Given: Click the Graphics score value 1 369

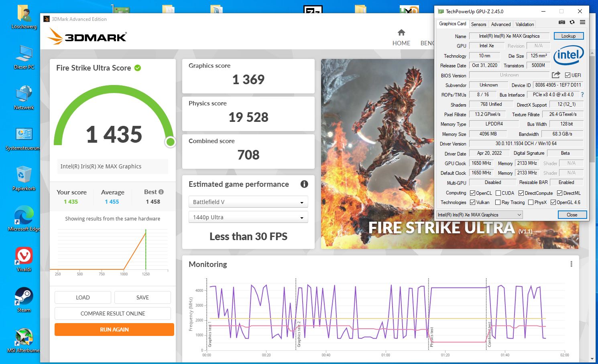Looking at the screenshot, I should [248, 79].
